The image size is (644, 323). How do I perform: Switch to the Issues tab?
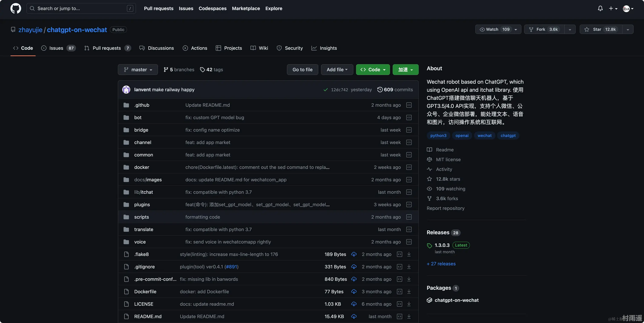56,48
